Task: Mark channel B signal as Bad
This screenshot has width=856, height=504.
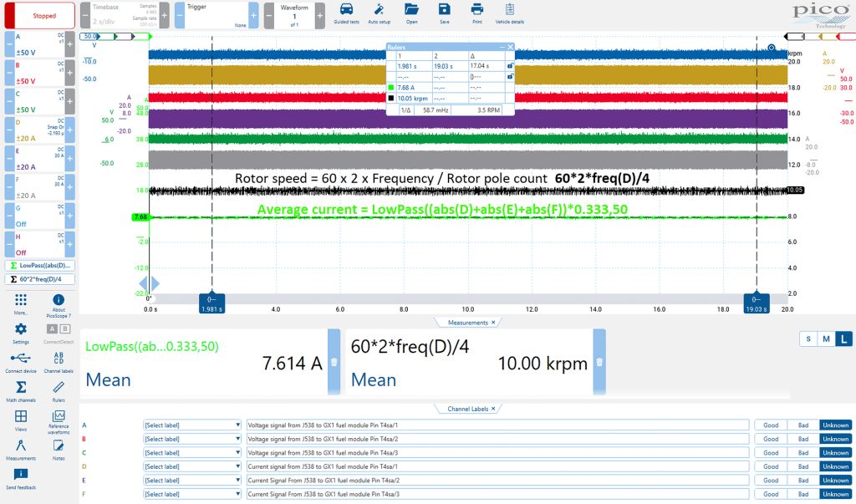Action: click(x=803, y=439)
